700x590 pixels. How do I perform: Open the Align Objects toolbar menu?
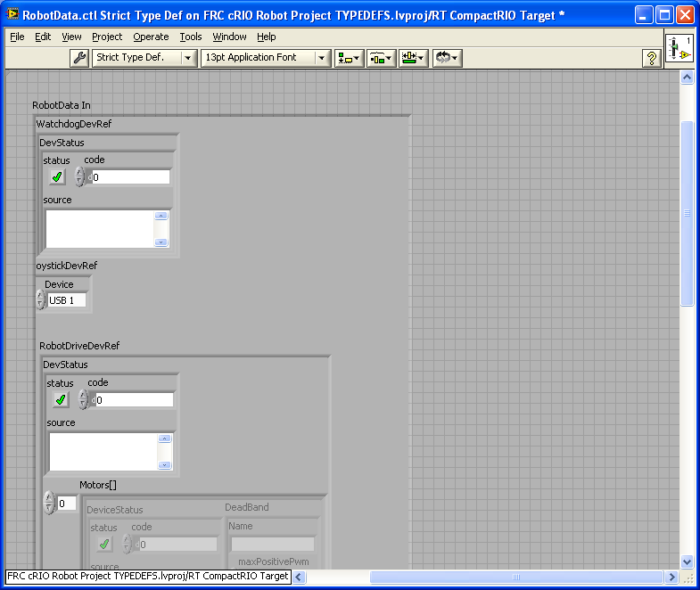[350, 58]
